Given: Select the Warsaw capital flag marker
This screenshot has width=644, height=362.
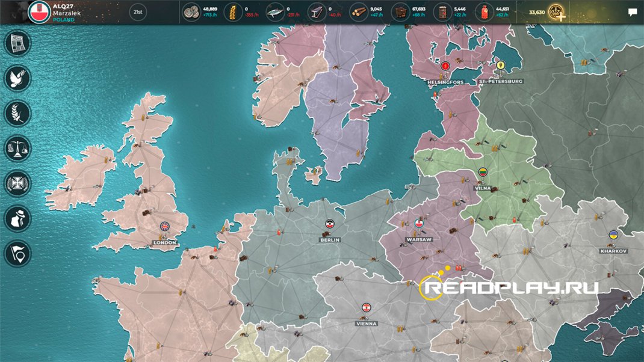Looking at the screenshot, I should tap(419, 224).
